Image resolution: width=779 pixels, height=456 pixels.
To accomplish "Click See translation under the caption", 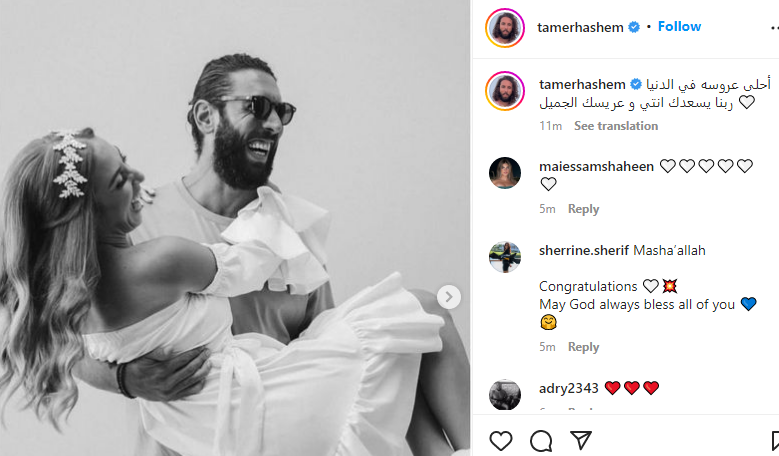I will (616, 126).
